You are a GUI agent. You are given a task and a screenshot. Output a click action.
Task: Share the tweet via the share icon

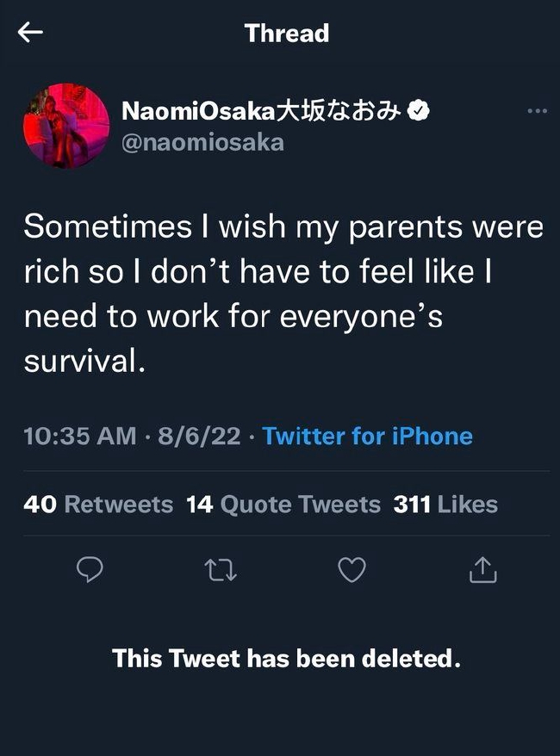click(483, 569)
